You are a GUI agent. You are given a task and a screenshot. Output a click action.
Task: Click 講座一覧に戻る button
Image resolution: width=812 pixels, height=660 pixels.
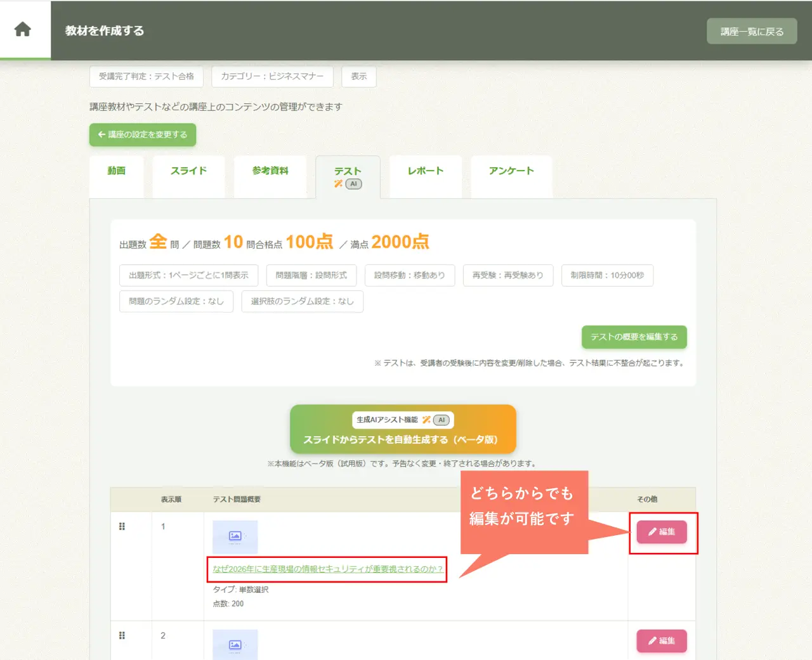752,31
